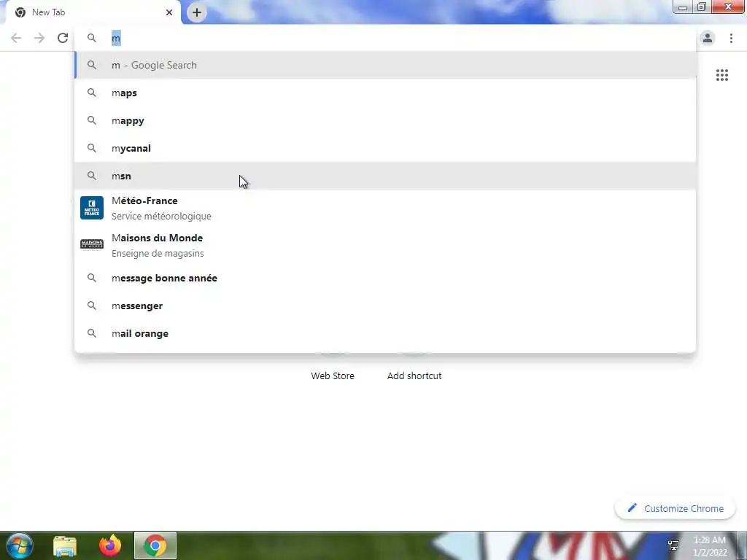
Task: Click search icon beside 'maps'
Action: click(92, 93)
